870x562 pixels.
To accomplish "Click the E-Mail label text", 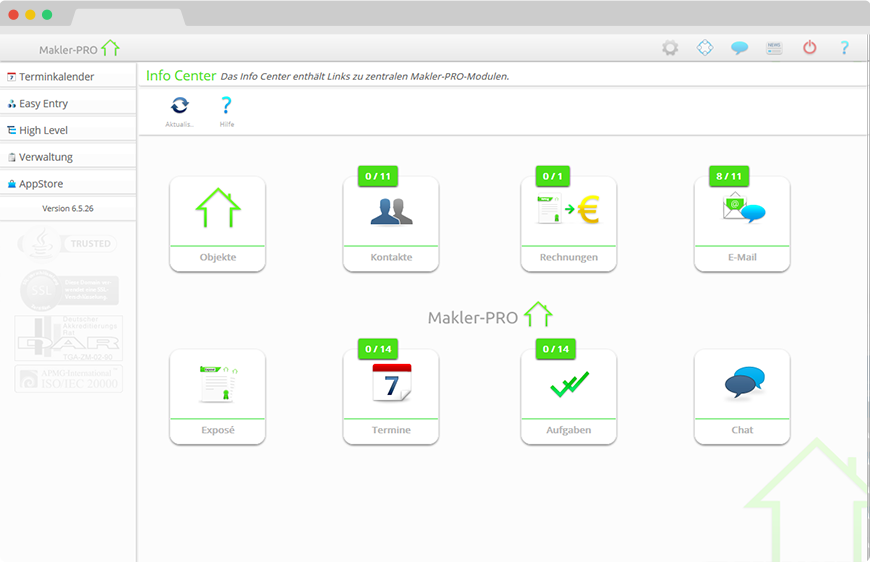I will click(742, 257).
